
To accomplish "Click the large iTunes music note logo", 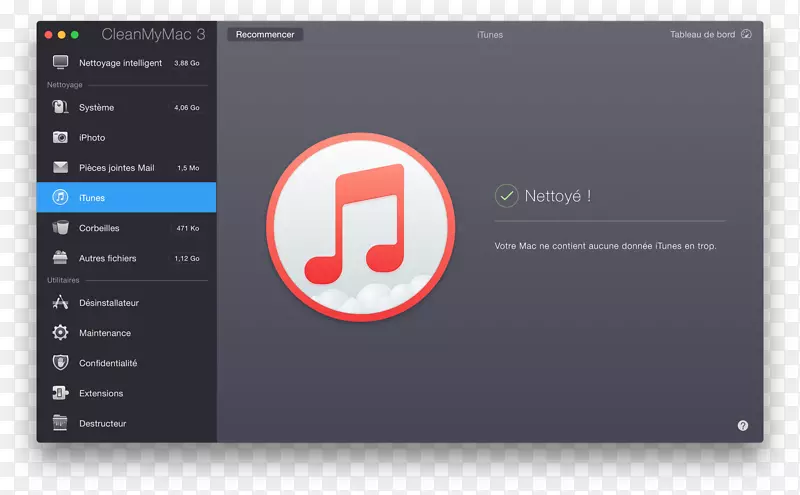I will click(361, 225).
